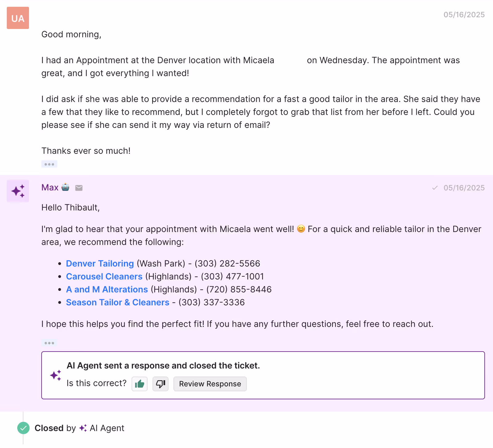The image size is (493, 448).
Task: Click the purple AI Agent sparkle avatar
Action: tap(18, 191)
